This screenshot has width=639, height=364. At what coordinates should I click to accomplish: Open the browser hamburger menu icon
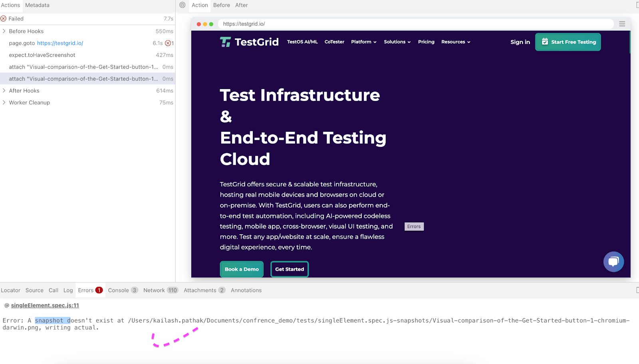tap(622, 24)
